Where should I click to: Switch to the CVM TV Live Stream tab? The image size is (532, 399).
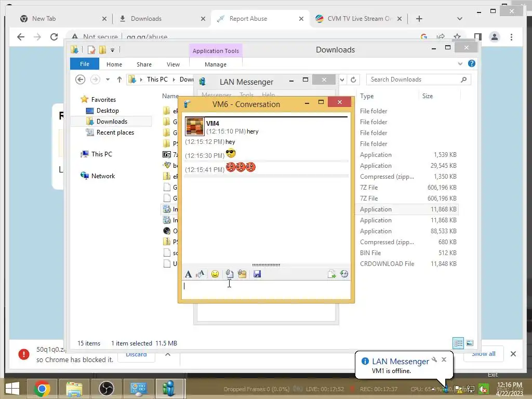pos(359,19)
